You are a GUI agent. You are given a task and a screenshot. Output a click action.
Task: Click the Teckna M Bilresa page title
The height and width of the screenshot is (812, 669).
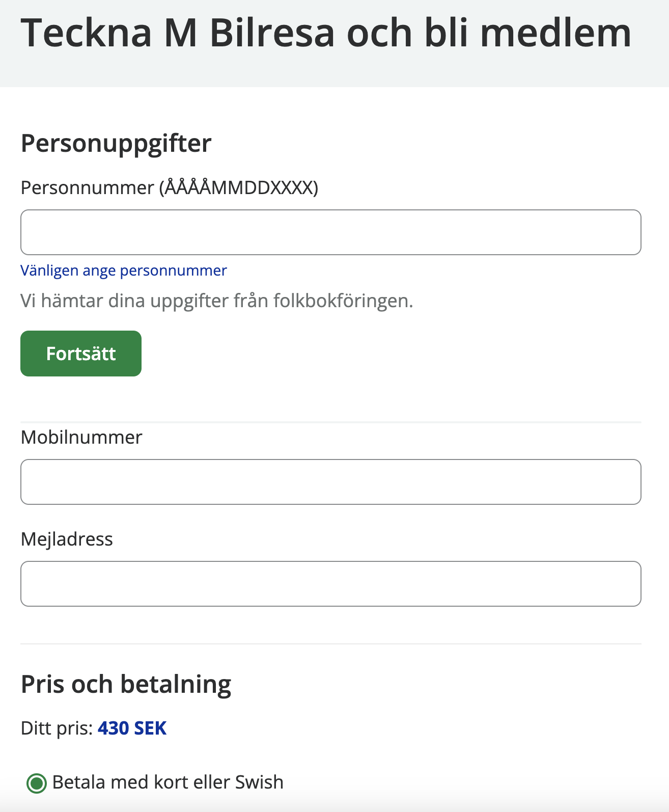326,33
